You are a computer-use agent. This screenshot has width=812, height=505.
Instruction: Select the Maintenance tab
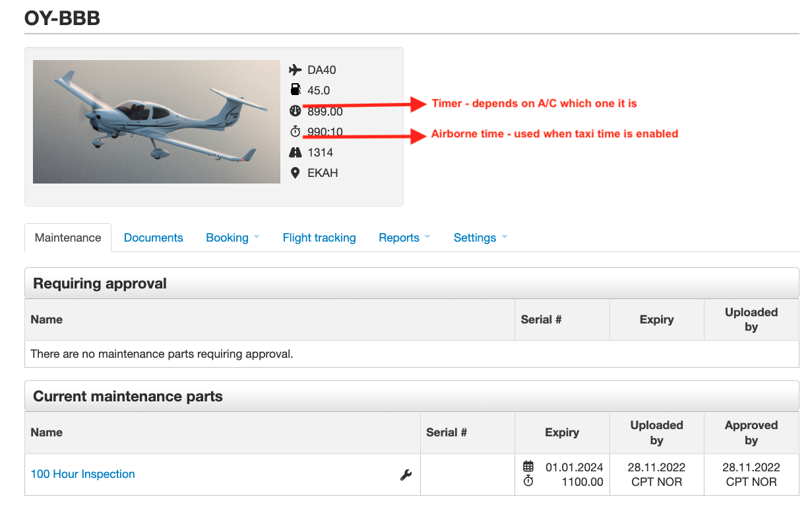pos(67,237)
